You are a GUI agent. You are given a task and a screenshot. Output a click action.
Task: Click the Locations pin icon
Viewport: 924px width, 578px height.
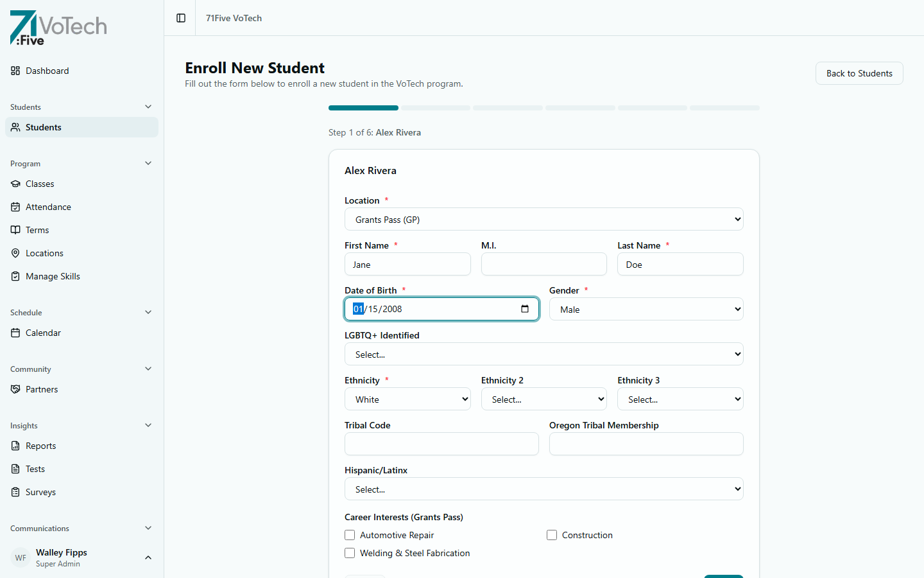point(15,253)
